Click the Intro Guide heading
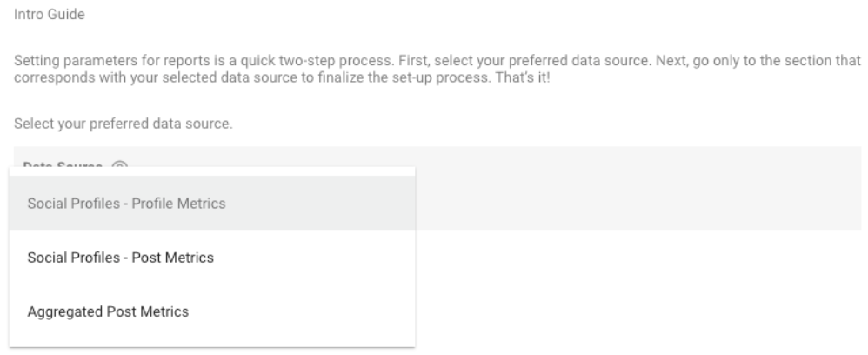This screenshot has width=868, height=355. [x=49, y=16]
